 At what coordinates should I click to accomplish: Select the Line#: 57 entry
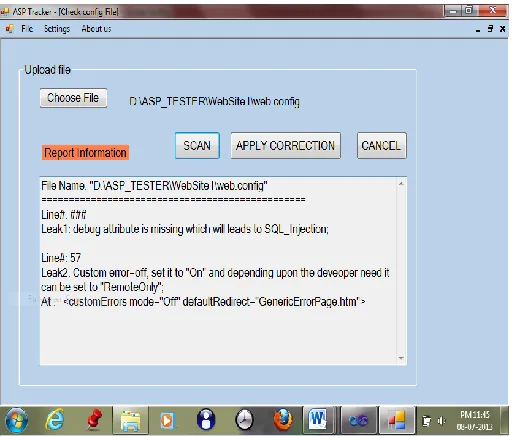pos(61,258)
